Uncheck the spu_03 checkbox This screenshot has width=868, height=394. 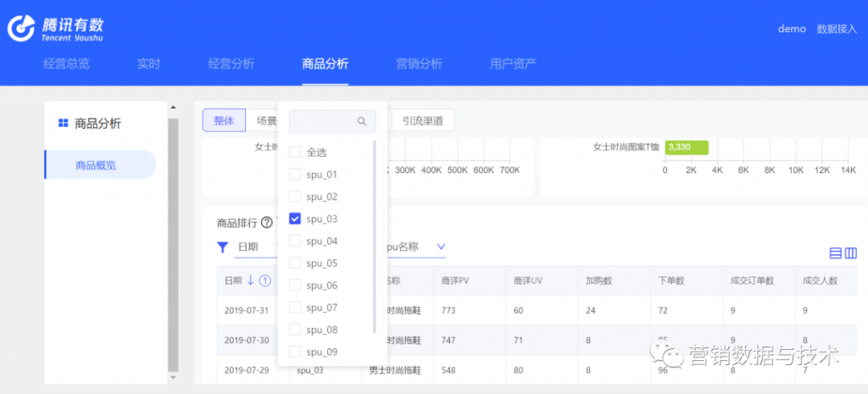[x=295, y=219]
